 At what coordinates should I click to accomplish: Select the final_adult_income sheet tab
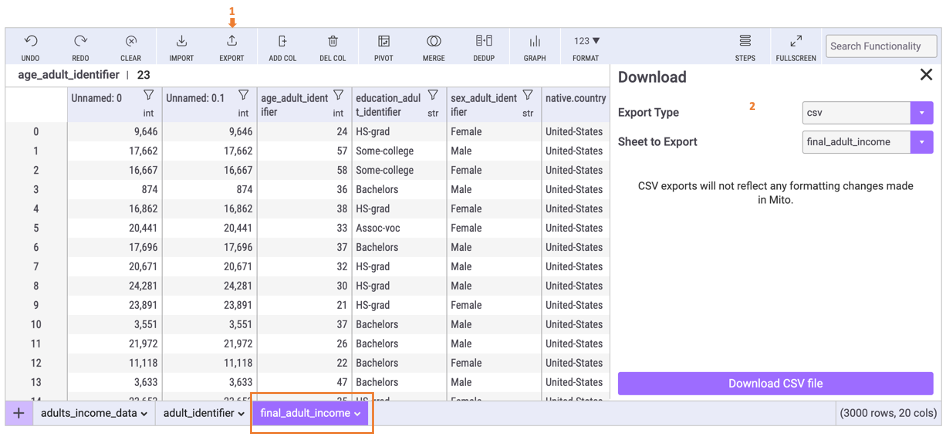(305, 413)
